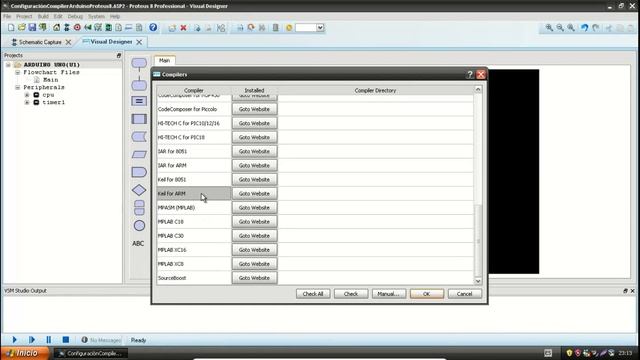The image size is (640, 360).
Task: Select the Loop construct block tool
Action: [139, 208]
